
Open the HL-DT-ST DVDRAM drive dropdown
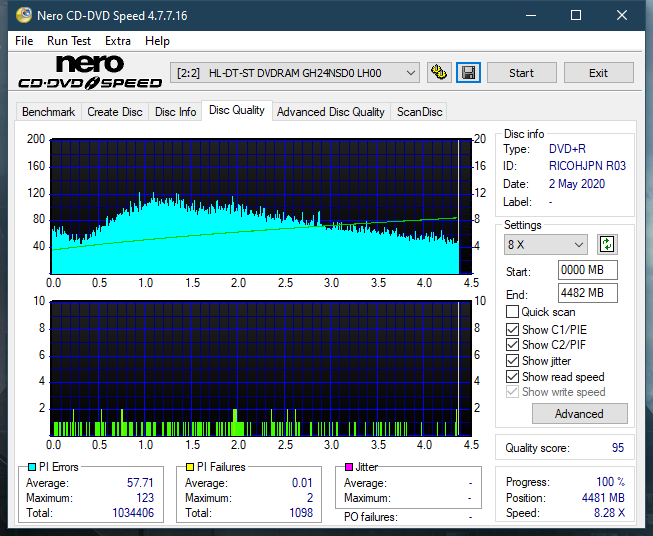click(295, 73)
